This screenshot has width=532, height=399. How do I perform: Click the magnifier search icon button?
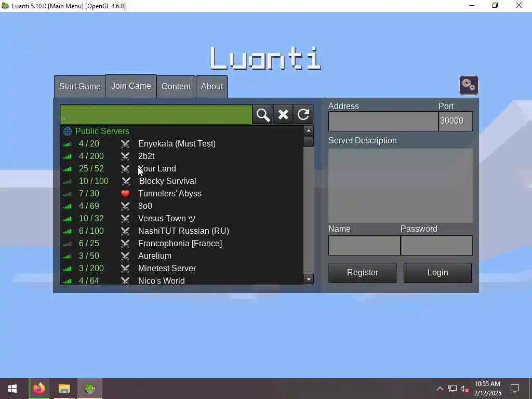[262, 115]
